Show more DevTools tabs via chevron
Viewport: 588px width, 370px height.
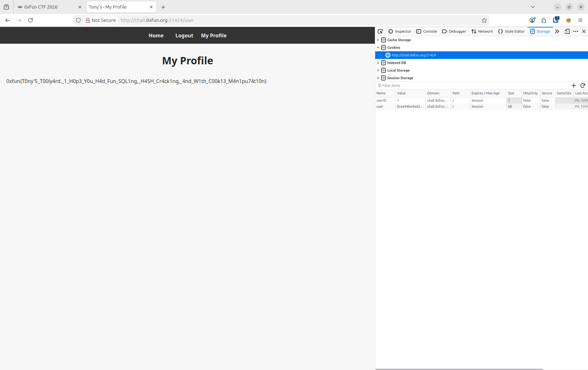557,31
